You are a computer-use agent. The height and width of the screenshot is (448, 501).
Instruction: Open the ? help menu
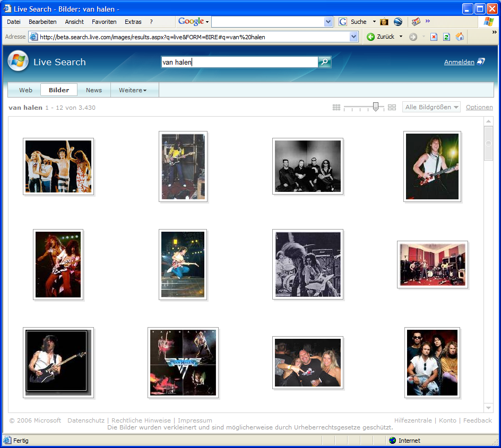(x=151, y=22)
